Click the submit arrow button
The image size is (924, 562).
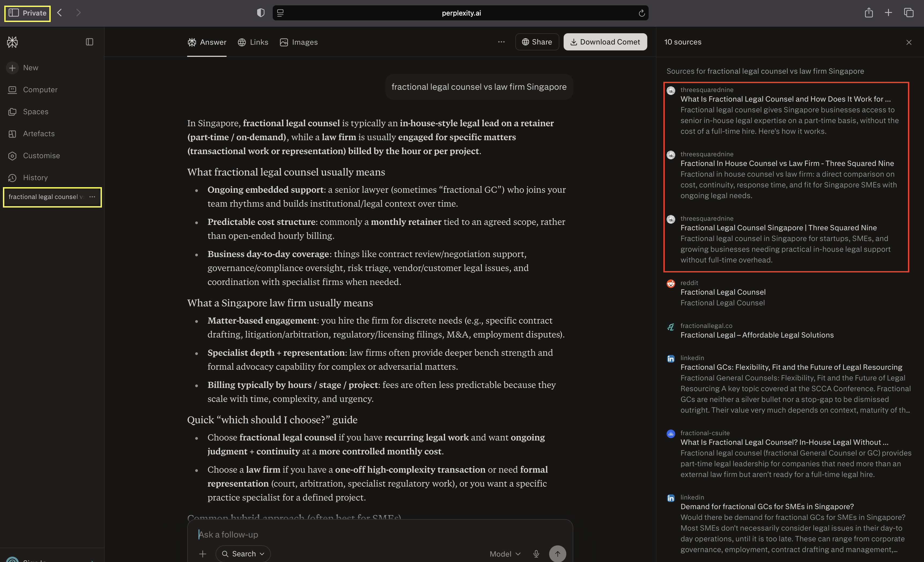tap(557, 554)
